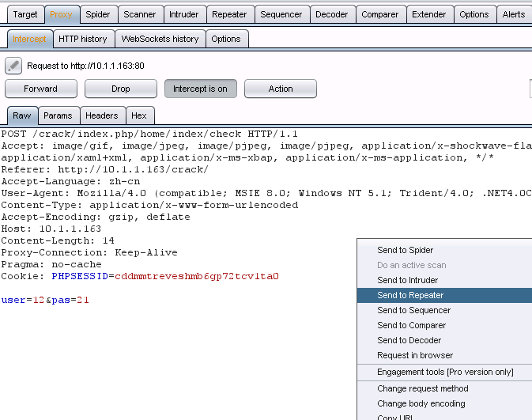Screen dimensions: 532x420
Task: Switch to the Headers view tab
Action: (102, 115)
